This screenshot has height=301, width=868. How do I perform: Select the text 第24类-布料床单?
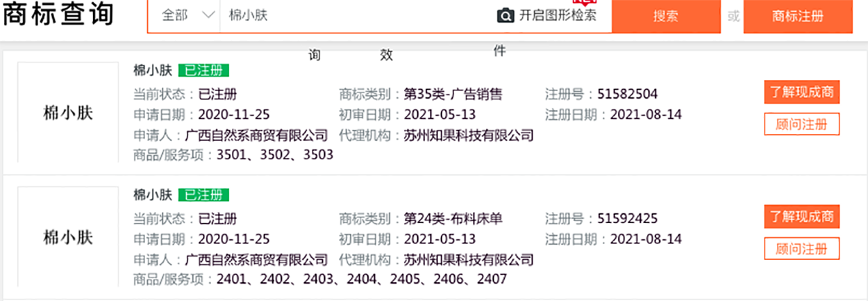453,219
